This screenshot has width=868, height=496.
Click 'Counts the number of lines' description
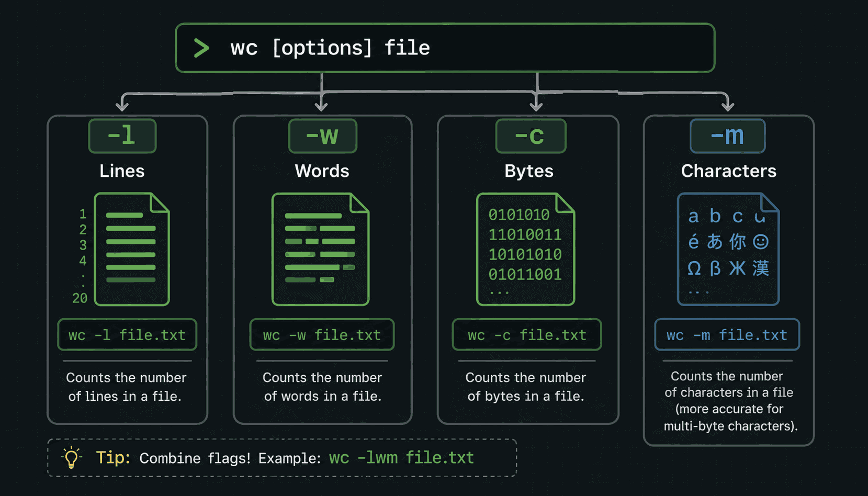coord(126,387)
